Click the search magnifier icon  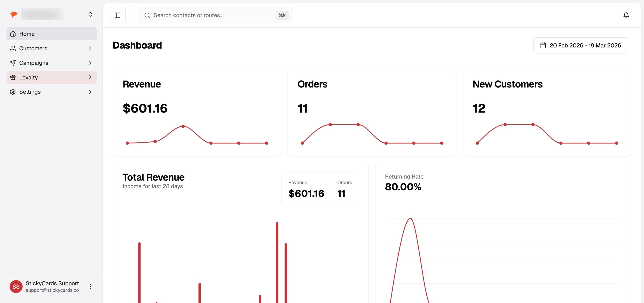click(x=147, y=15)
